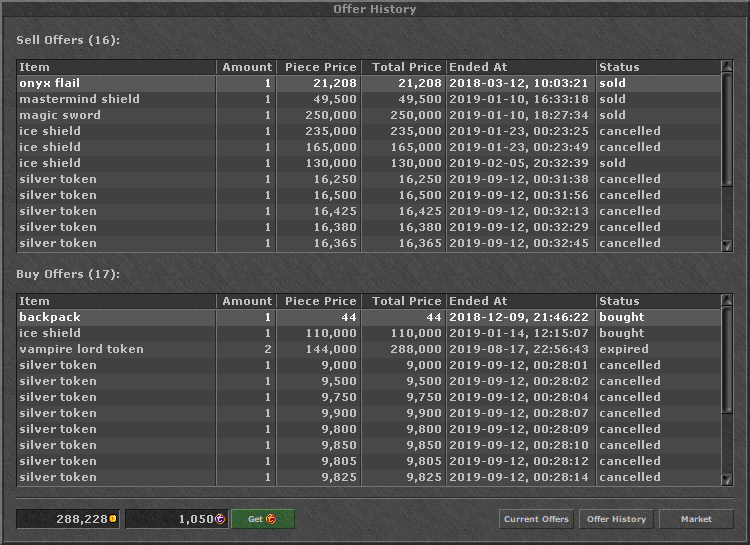
Task: Select silver token sell offer priced 16,425
Action: click(x=369, y=211)
